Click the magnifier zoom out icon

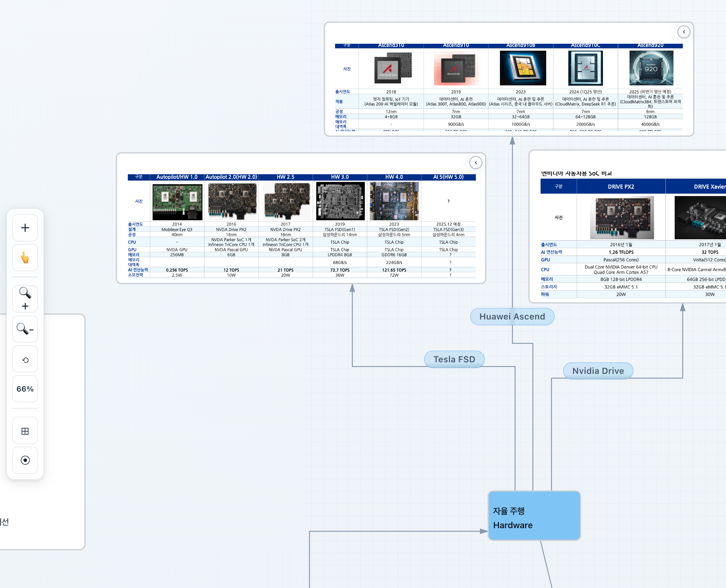click(25, 329)
